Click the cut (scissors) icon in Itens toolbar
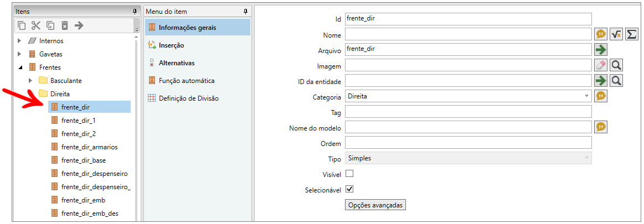 point(36,25)
